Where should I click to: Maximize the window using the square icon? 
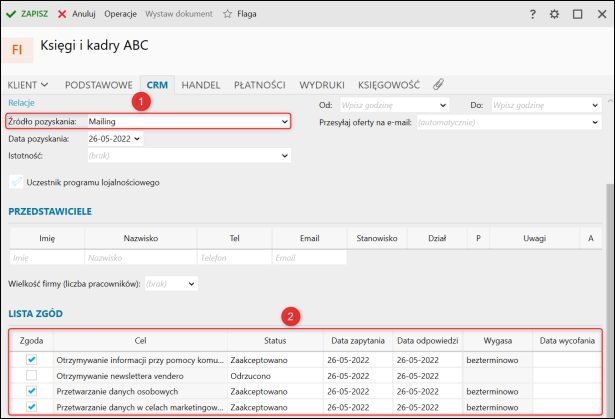[x=578, y=14]
